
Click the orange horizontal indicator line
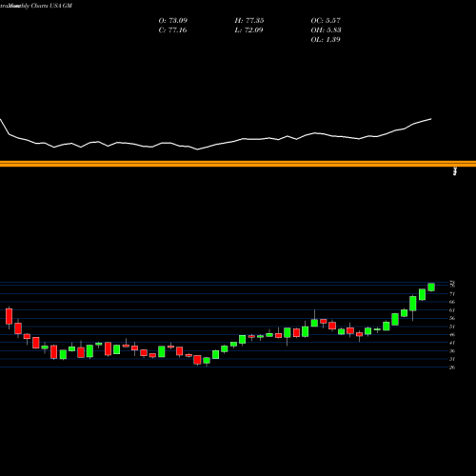tap(238, 164)
